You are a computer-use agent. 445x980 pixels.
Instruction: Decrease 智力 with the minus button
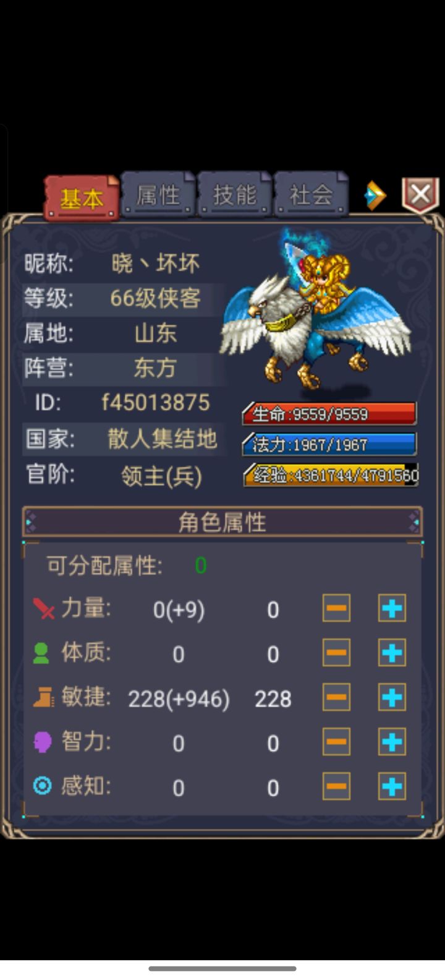(336, 742)
